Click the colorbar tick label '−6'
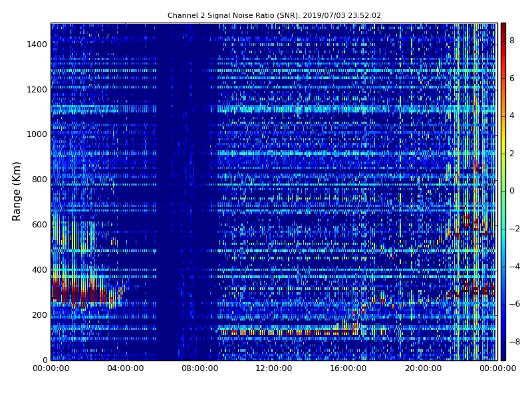The image size is (532, 399). 515,304
